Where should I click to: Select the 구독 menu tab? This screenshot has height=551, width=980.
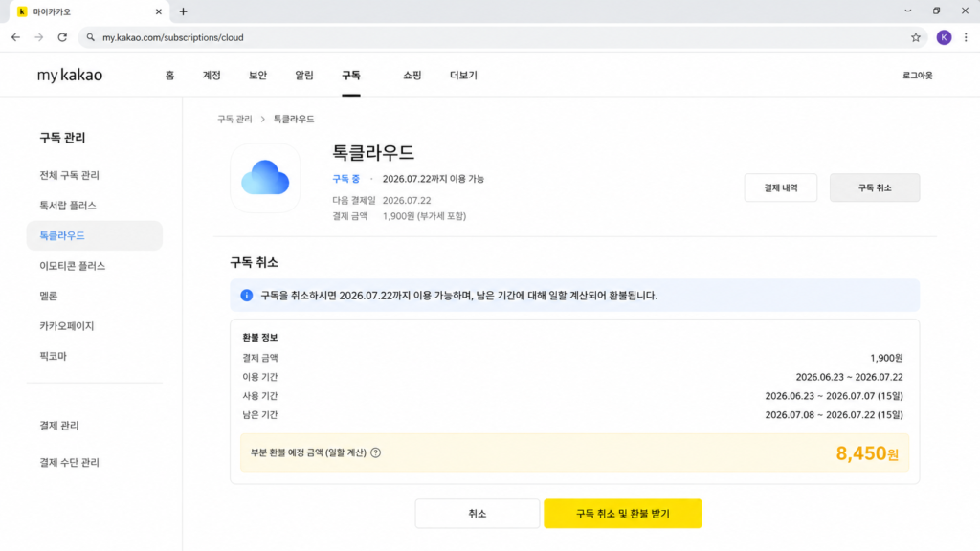click(350, 75)
